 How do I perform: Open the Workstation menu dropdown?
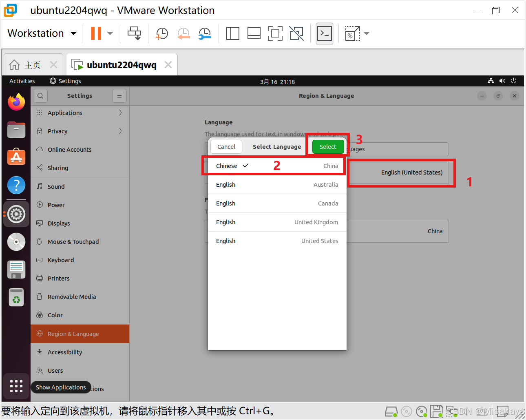point(42,33)
